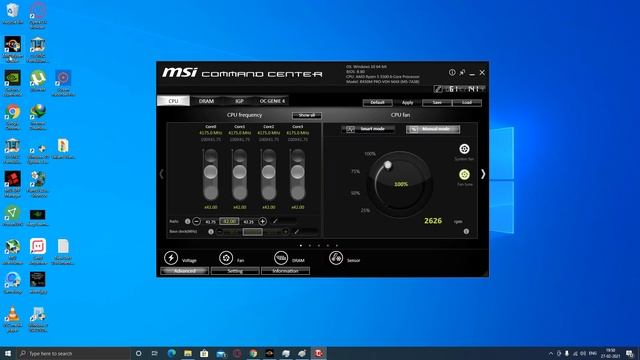640x360 pixels.
Task: Increase the CPU Ratio with plus button
Action: (262, 221)
